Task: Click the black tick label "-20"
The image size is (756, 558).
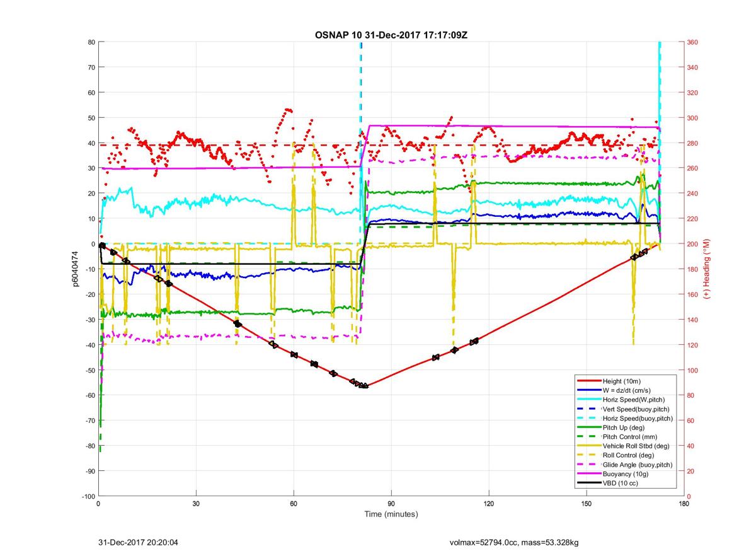Action: [x=89, y=294]
